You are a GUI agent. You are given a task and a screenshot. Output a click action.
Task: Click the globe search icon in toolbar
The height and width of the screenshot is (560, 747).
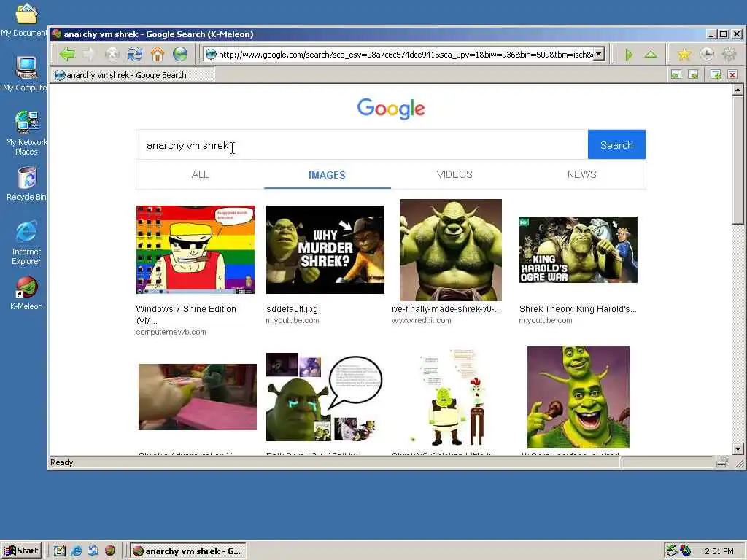coord(180,54)
